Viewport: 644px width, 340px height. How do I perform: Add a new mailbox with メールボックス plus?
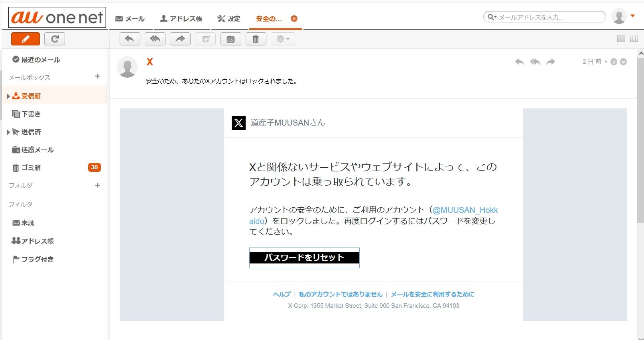tap(98, 76)
